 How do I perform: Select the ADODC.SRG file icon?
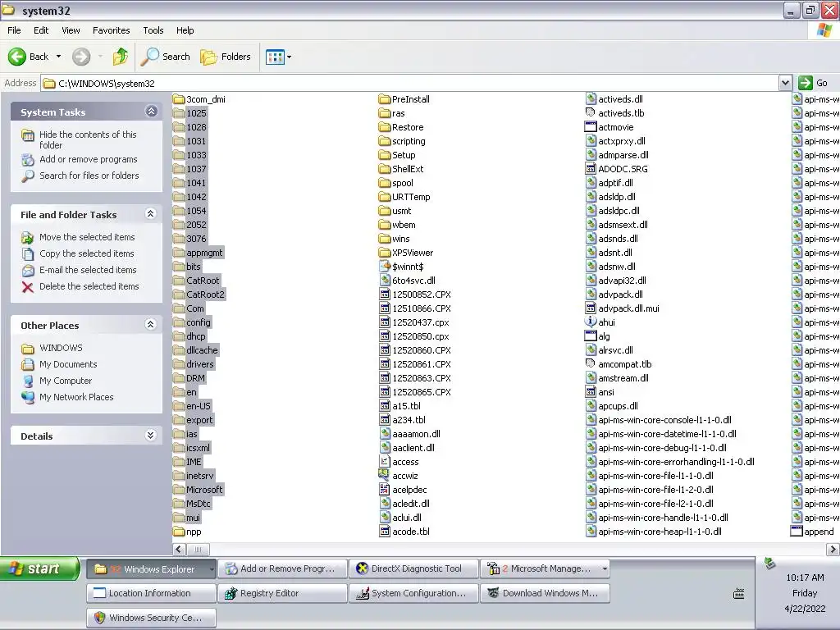591,169
